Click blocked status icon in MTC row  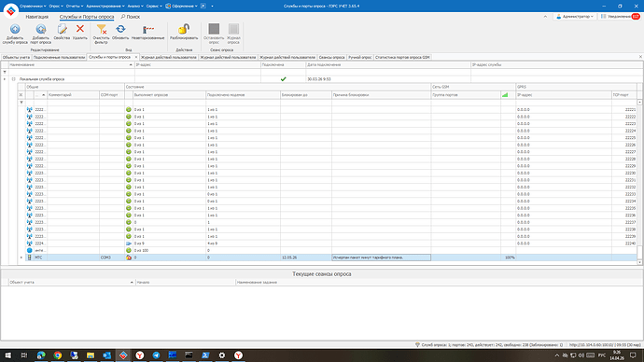pyautogui.click(x=129, y=258)
